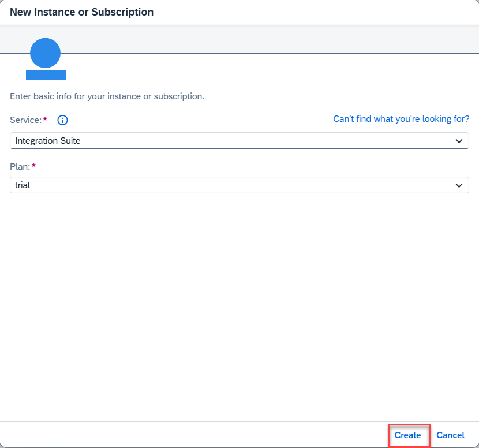Click the "Service:" label
The width and height of the screenshot is (479, 448).
(x=25, y=120)
